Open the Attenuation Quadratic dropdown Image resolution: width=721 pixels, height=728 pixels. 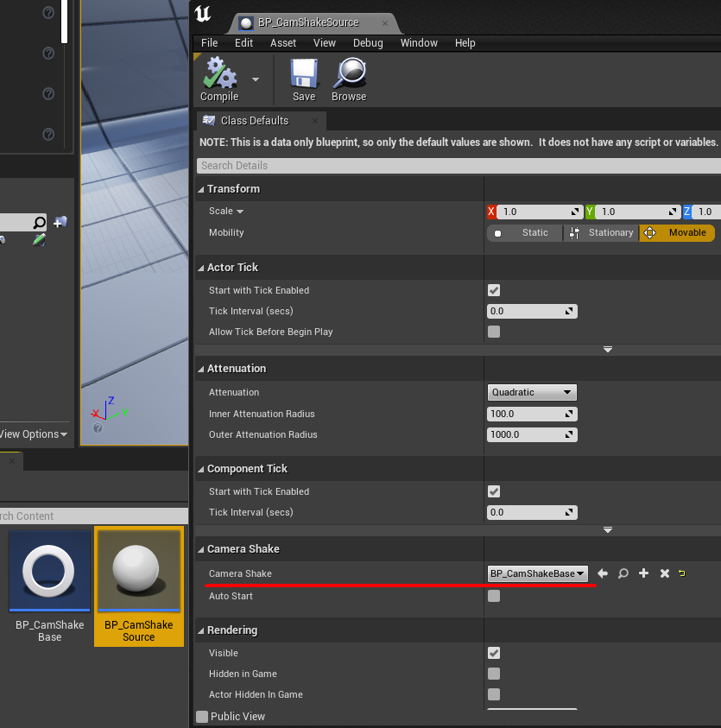[532, 392]
